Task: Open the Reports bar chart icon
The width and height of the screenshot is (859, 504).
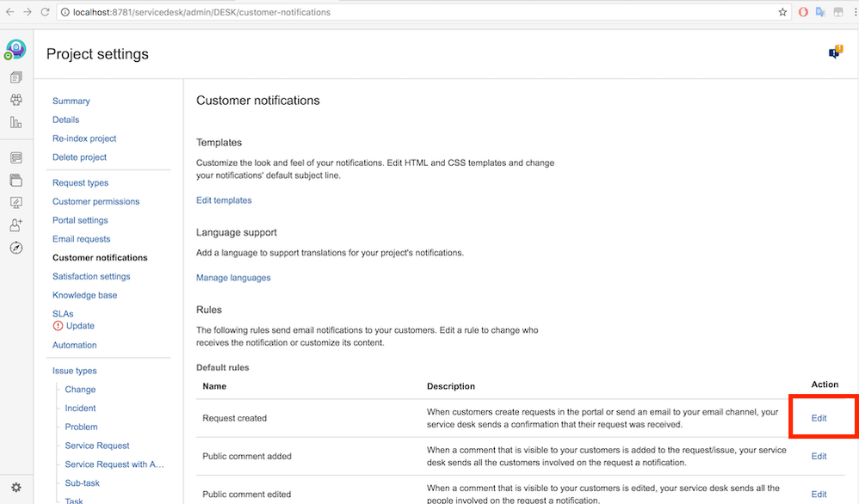Action: tap(15, 122)
